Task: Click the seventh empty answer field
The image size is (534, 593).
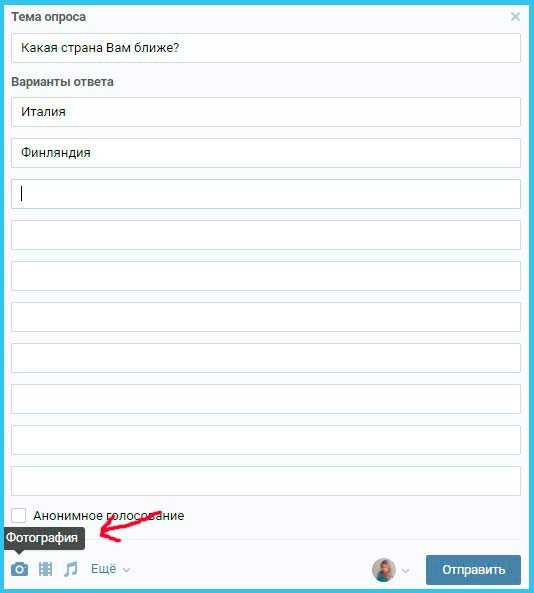Action: coord(266,358)
